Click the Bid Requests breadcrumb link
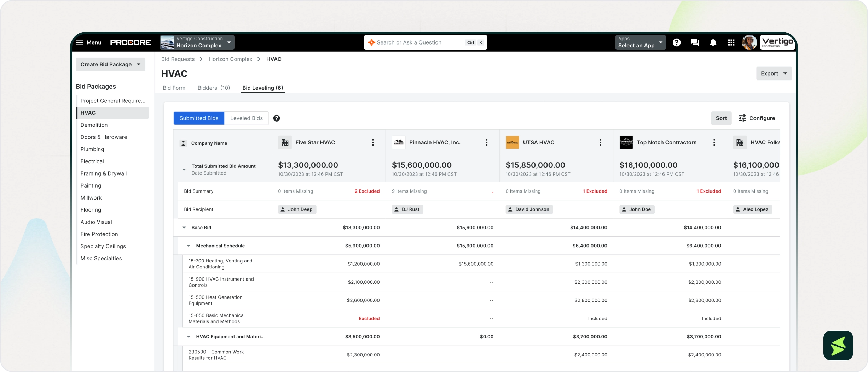Screen dimensions: 868x372 (178, 59)
